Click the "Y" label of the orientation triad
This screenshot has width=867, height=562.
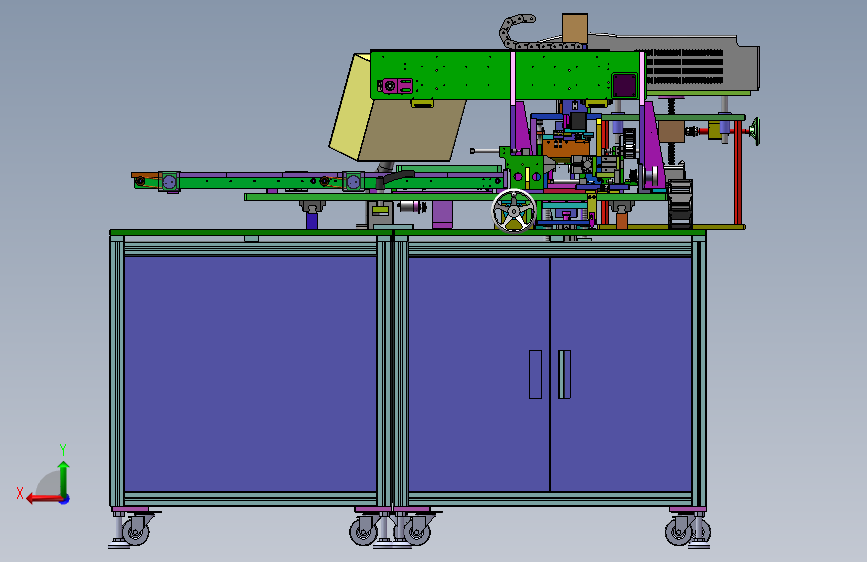click(63, 449)
